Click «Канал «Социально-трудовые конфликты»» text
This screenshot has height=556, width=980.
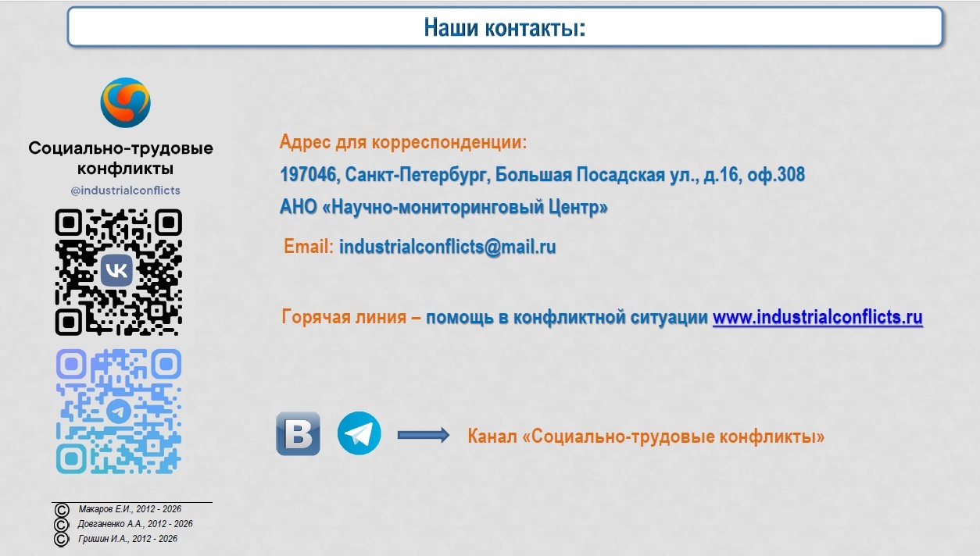click(646, 437)
